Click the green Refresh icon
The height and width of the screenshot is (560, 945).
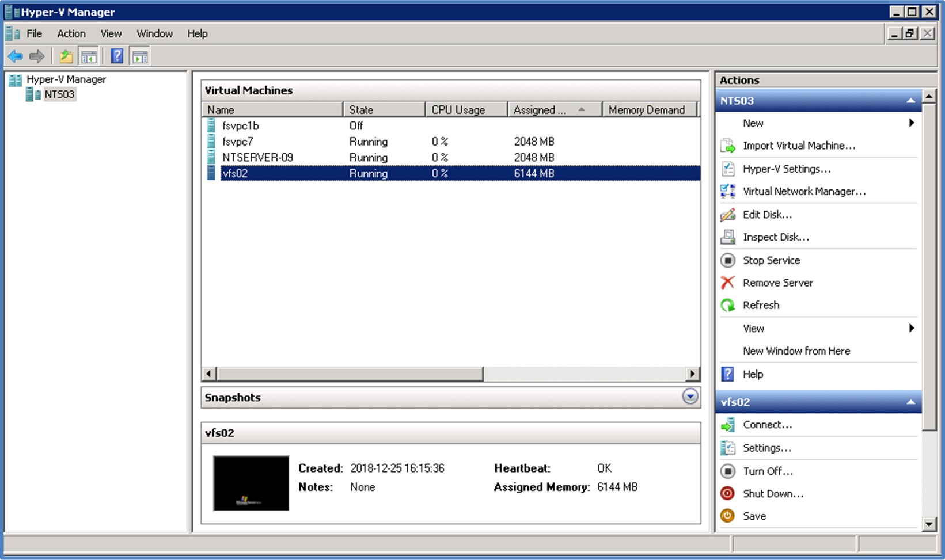pos(728,306)
